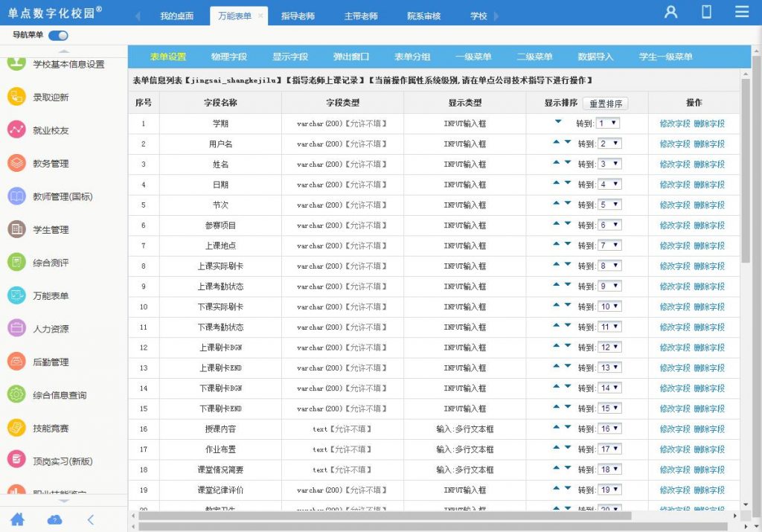Click 修改字段 for 学期 row
The image size is (762, 532).
click(675, 124)
